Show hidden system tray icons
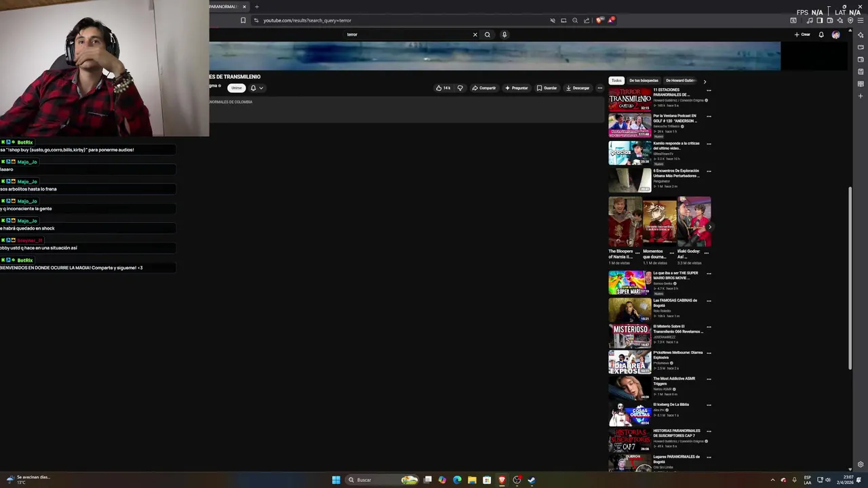Screen dimensions: 868x488 (x=772, y=480)
